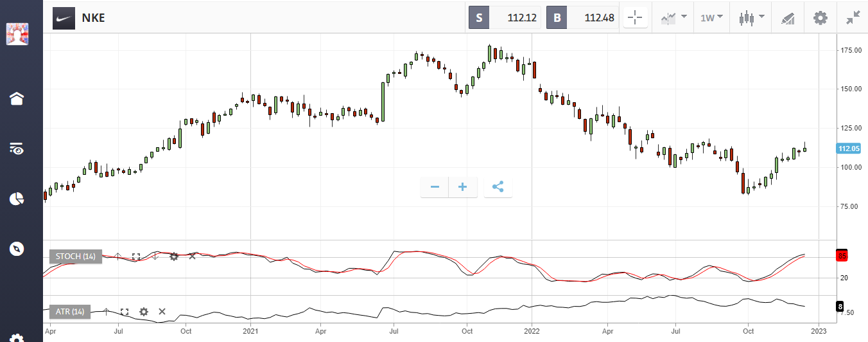Activate the drawing tools pencil icon
This screenshot has height=342, width=868.
pyautogui.click(x=788, y=18)
